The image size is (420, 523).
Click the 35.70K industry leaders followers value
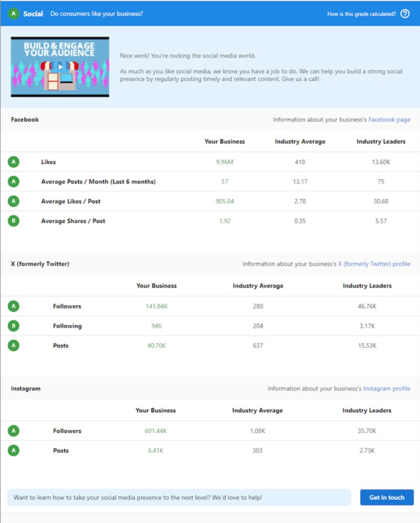[x=367, y=431]
